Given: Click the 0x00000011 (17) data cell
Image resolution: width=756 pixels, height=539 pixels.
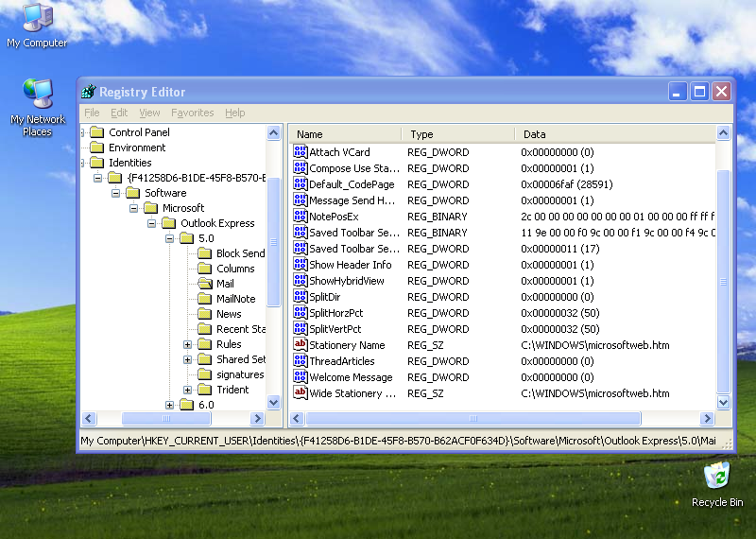Looking at the screenshot, I should (560, 249).
